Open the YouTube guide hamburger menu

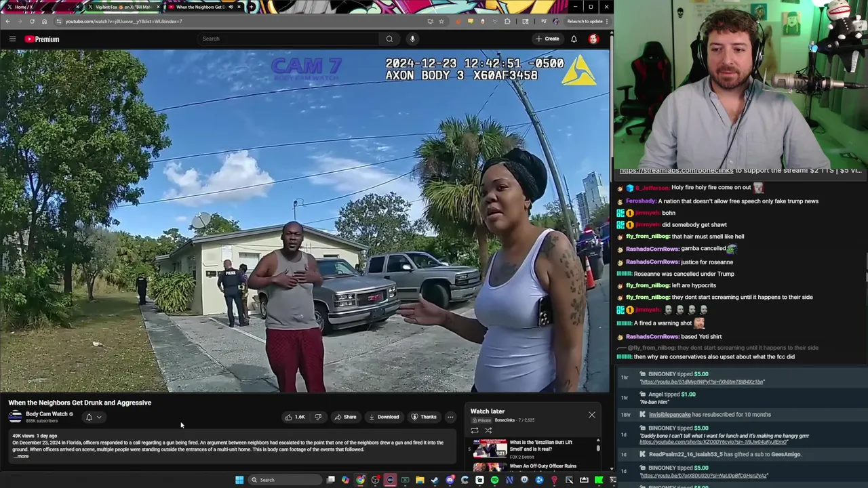coord(12,39)
